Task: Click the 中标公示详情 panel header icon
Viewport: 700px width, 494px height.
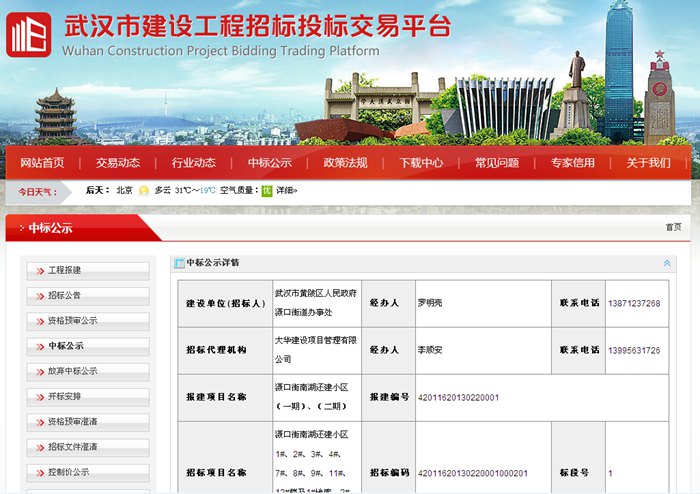Action: 180,264
